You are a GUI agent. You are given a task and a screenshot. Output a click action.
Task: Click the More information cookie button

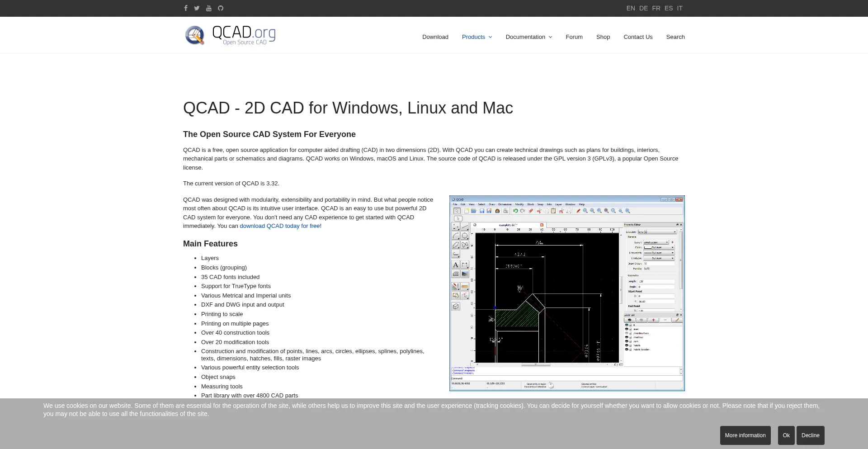745,435
